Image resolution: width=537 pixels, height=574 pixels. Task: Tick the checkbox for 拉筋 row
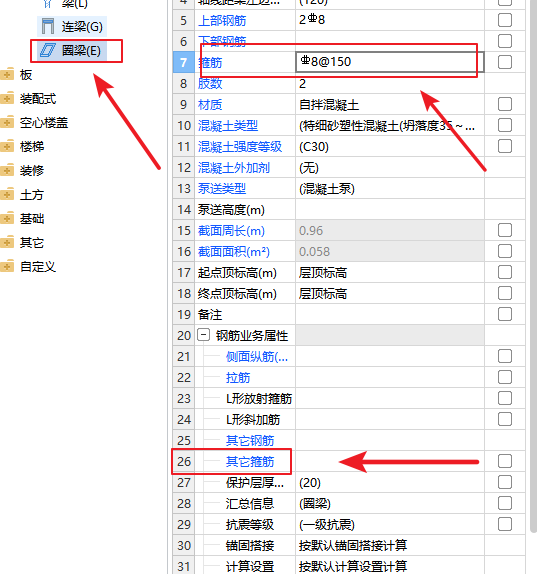click(x=504, y=377)
